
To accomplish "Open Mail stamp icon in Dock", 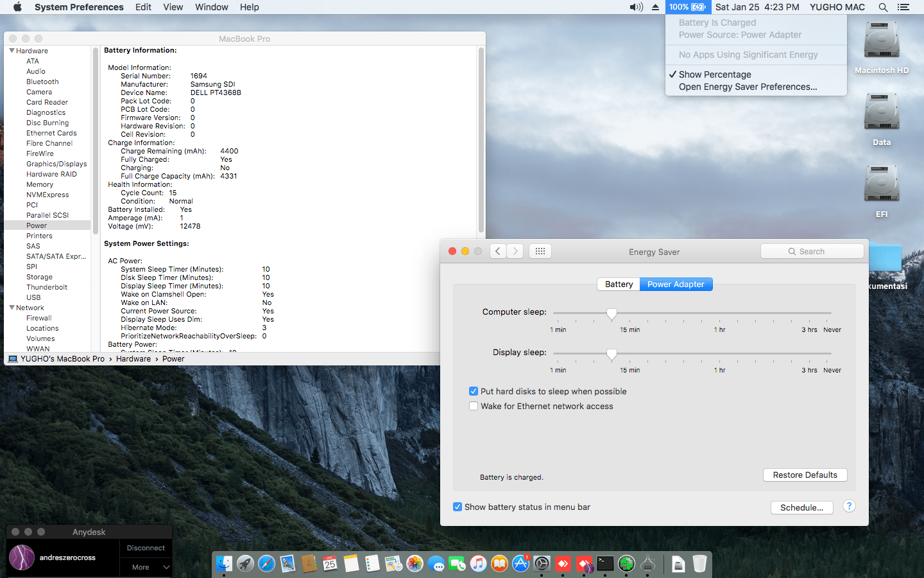I will tap(287, 563).
